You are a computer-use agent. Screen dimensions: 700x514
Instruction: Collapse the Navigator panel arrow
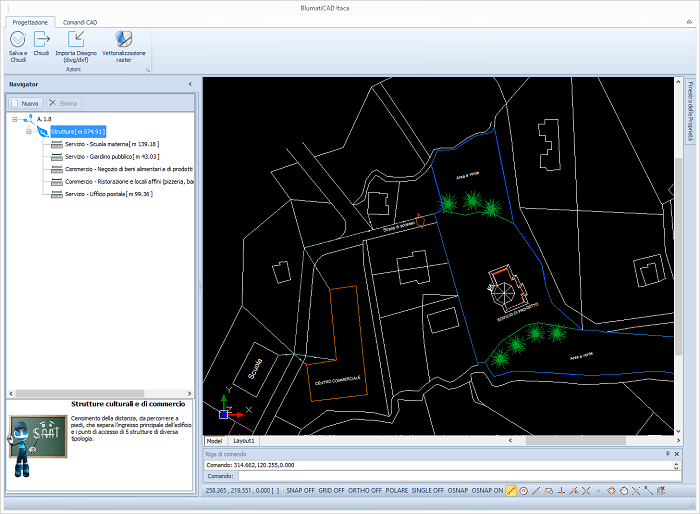click(x=191, y=85)
